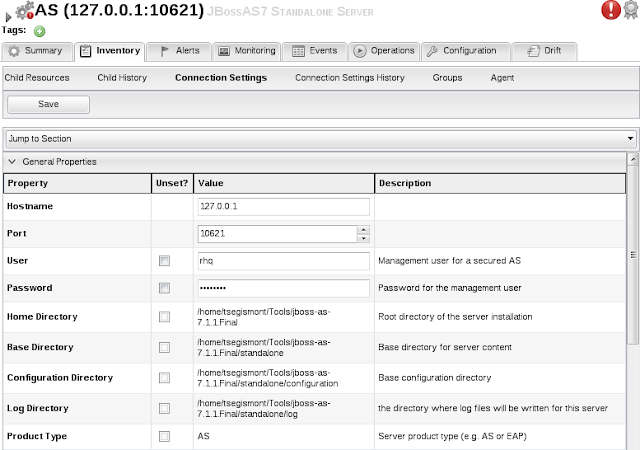Click the grey ribbon badge icon

(x=631, y=10)
